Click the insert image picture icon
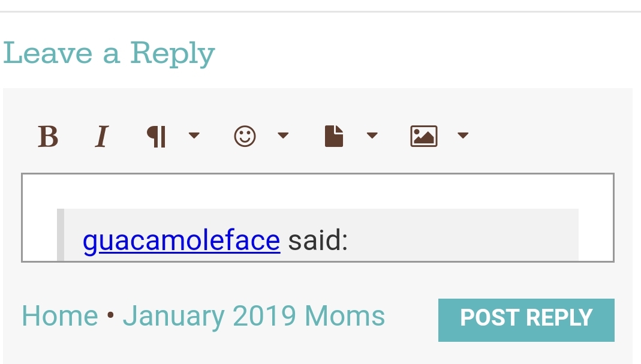Image resolution: width=641 pixels, height=364 pixels. pyautogui.click(x=424, y=136)
